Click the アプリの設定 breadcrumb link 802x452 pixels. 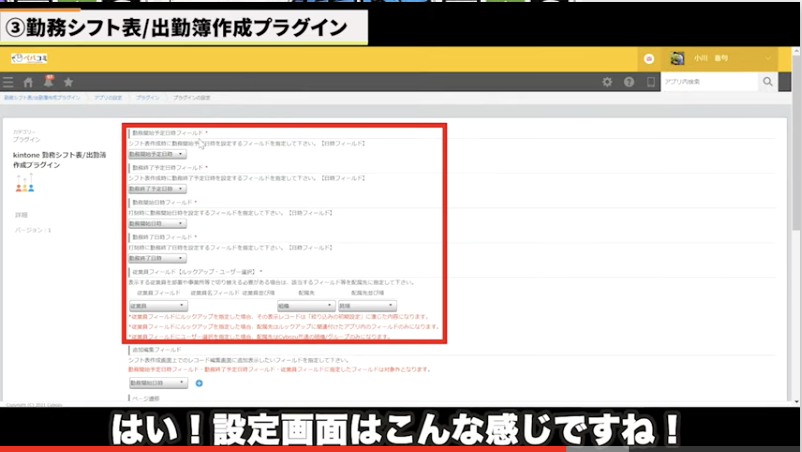109,98
